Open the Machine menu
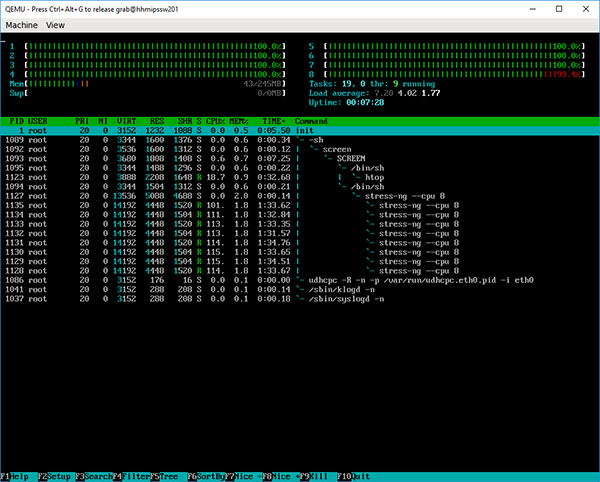Viewport: 600px width, 482px height. click(x=21, y=25)
